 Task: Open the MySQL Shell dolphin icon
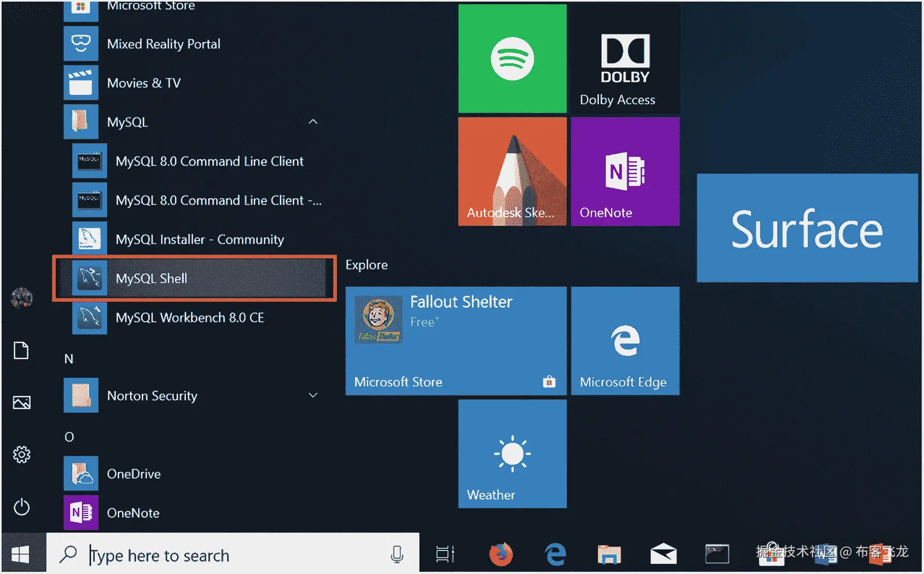89,278
